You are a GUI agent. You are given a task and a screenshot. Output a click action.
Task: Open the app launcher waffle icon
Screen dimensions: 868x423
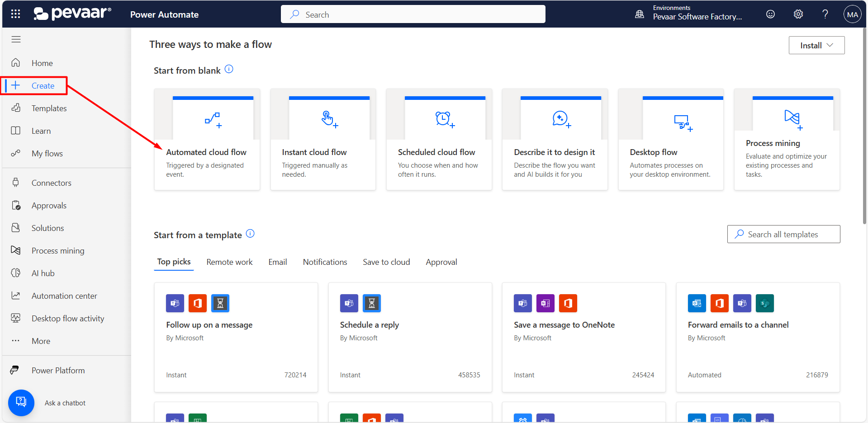point(15,14)
